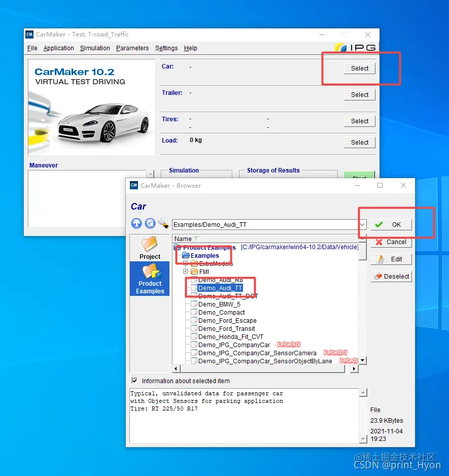Click the horizontal scrollbar left arrow in file list
Image resolution: width=449 pixels, height=476 pixels.
click(x=176, y=368)
